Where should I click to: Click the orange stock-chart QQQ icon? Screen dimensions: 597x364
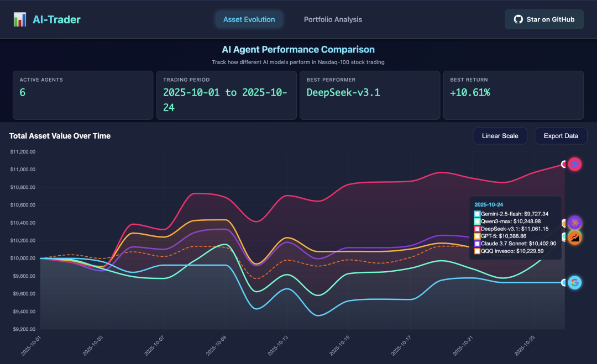click(575, 238)
